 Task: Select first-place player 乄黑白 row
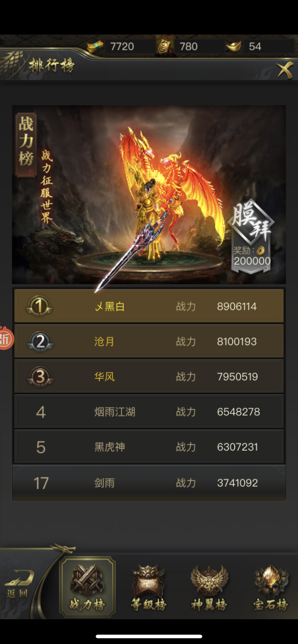click(x=149, y=306)
